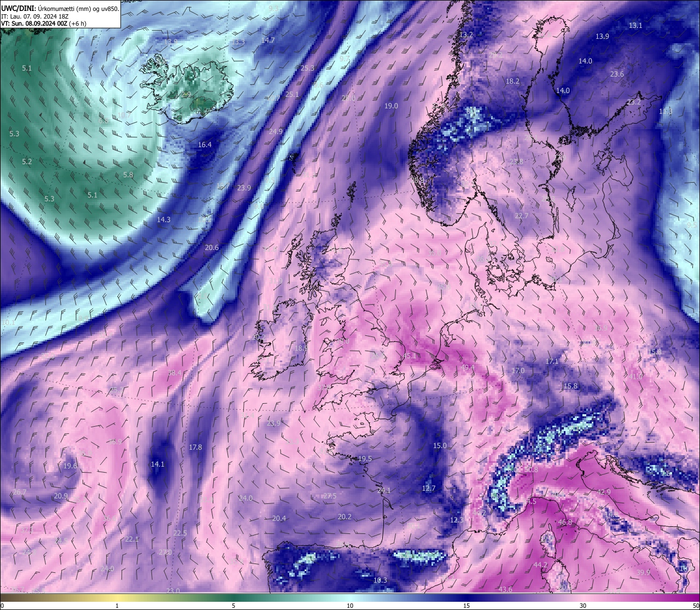Click the map value '23.6'
The height and width of the screenshot is (610, 700).
point(617,74)
